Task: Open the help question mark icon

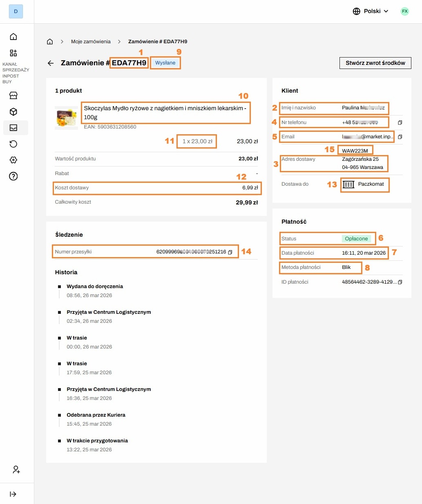Action: (x=13, y=176)
